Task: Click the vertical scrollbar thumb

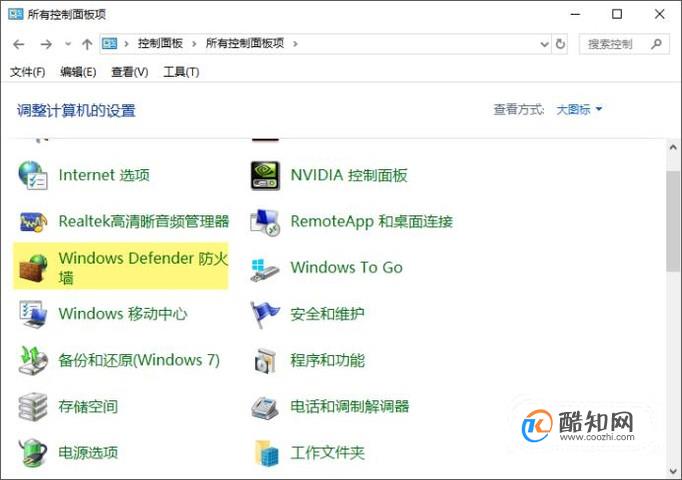Action: [673, 221]
